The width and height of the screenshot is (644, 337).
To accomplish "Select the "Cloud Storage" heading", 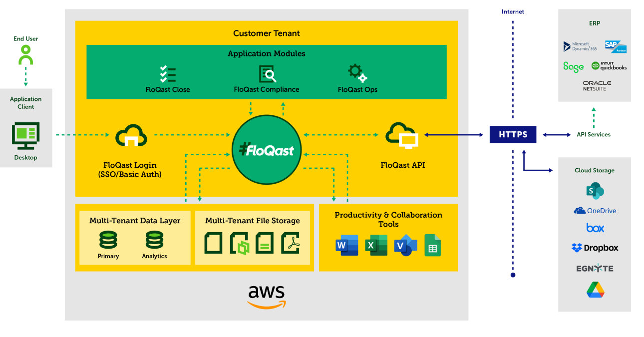I will tap(595, 170).
